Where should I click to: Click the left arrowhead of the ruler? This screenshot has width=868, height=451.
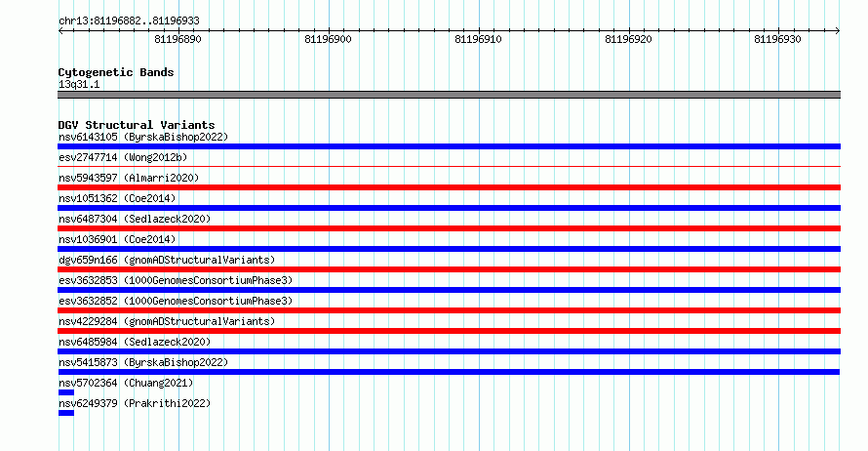pos(60,31)
